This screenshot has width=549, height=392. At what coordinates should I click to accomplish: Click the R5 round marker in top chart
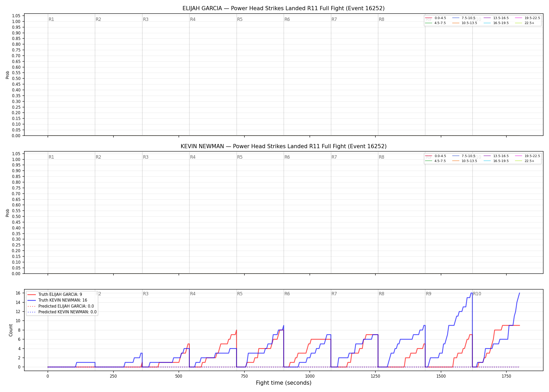[240, 19]
